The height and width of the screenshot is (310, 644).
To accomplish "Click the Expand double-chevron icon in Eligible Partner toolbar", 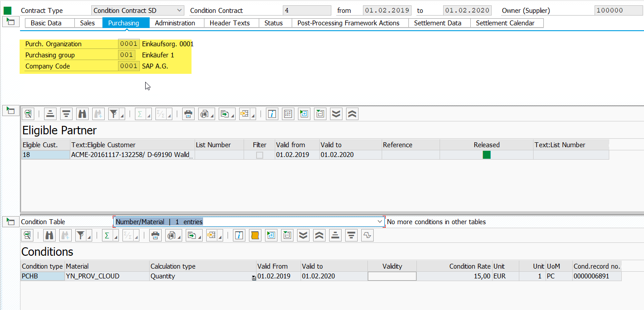I will (x=336, y=113).
